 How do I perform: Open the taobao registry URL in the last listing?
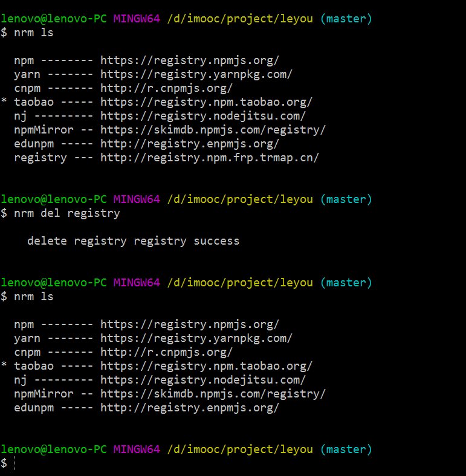[x=206, y=366]
